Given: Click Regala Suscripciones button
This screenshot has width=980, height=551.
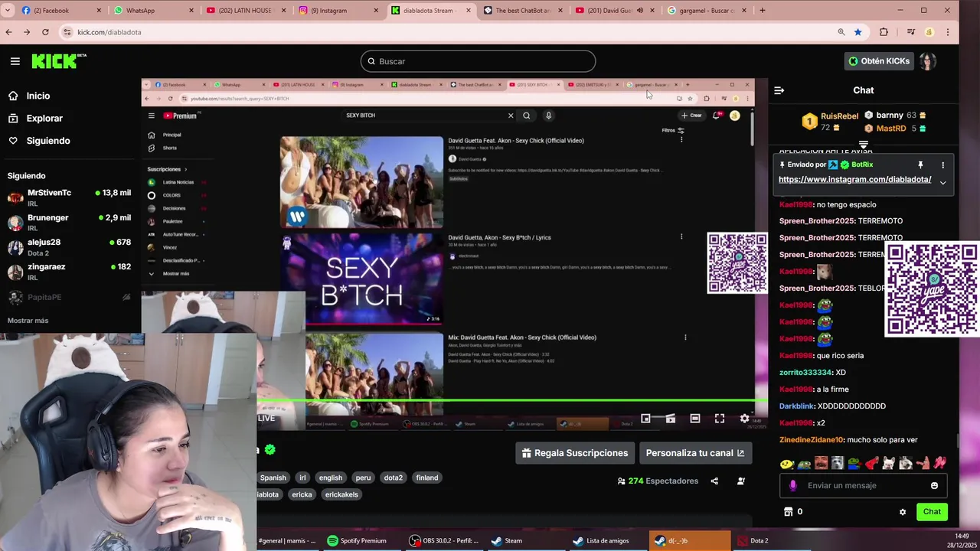Looking at the screenshot, I should click(575, 453).
